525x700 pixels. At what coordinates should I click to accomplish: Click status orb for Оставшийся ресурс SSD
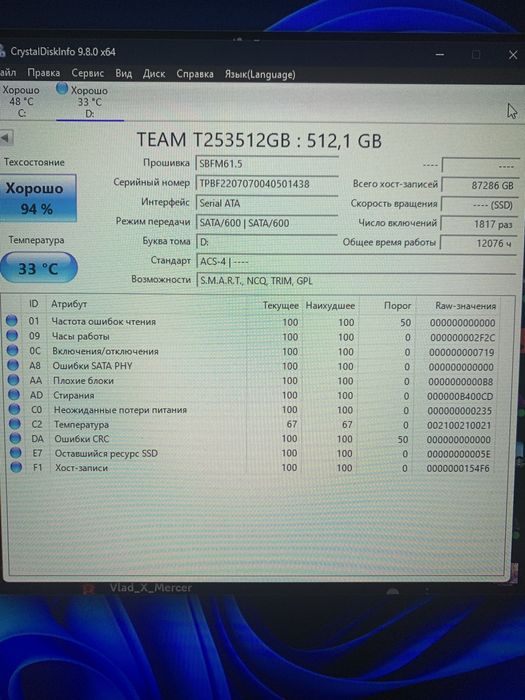pos(16,453)
